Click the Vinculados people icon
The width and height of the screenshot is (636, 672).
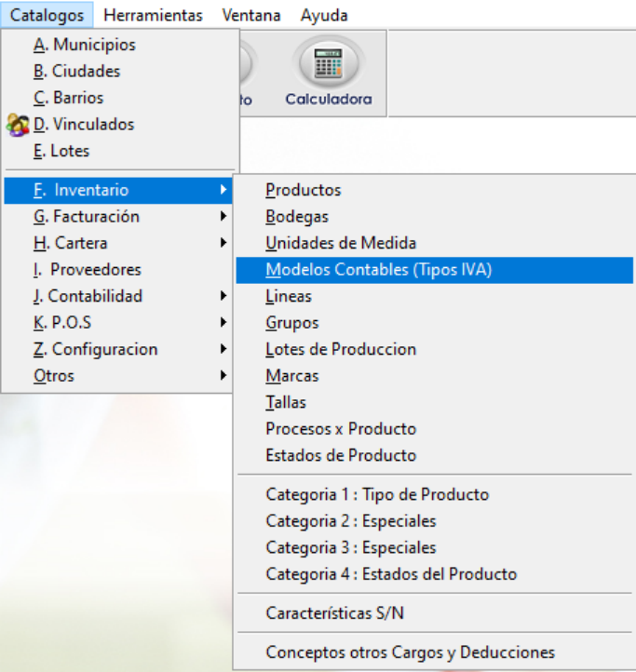coord(18,125)
